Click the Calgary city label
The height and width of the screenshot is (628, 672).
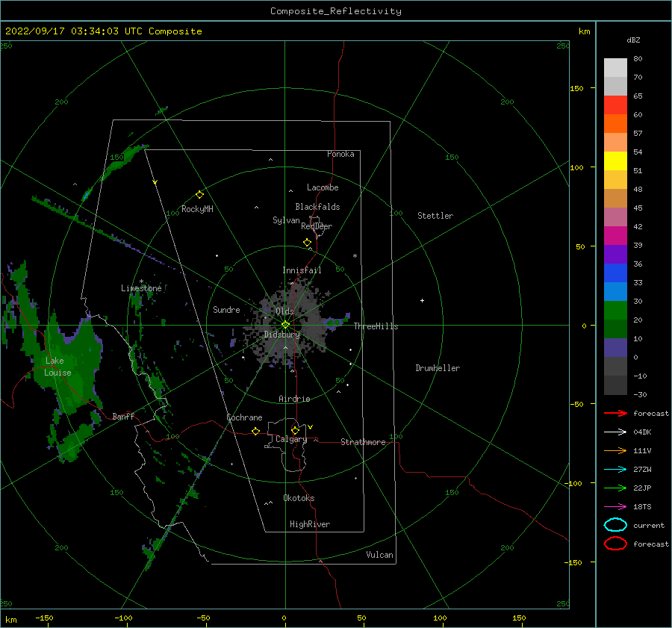(291, 439)
